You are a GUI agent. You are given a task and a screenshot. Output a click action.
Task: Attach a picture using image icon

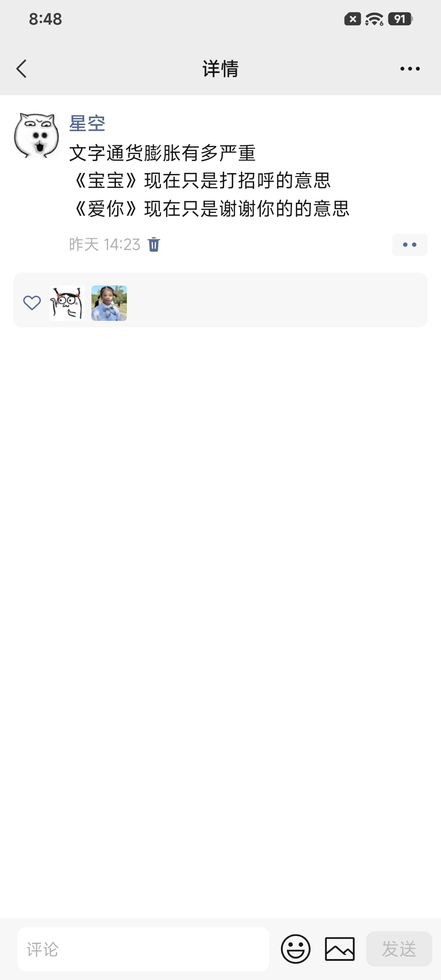click(340, 949)
